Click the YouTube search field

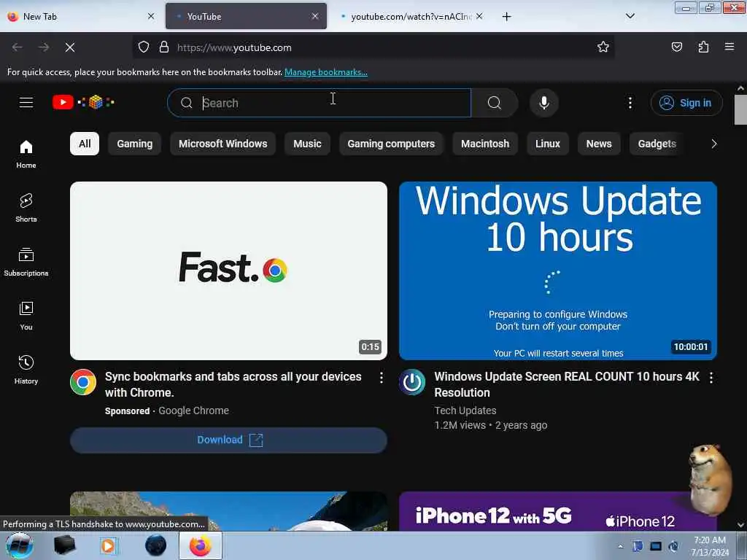[x=320, y=103]
